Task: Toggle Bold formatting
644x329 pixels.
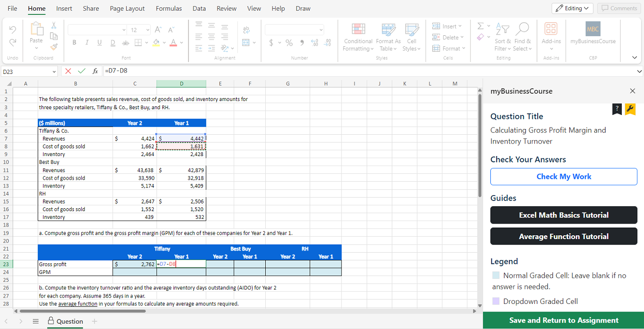Action: pyautogui.click(x=74, y=43)
